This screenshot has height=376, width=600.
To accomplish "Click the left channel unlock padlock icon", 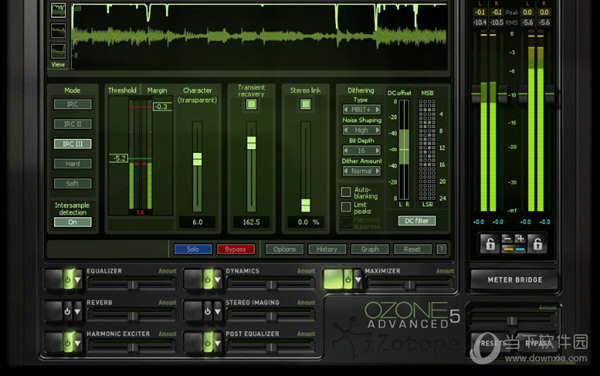I will (x=490, y=244).
